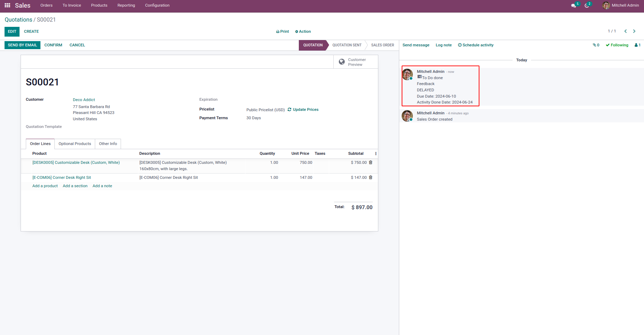Open the Orders menu
644x335 pixels.
(x=46, y=5)
